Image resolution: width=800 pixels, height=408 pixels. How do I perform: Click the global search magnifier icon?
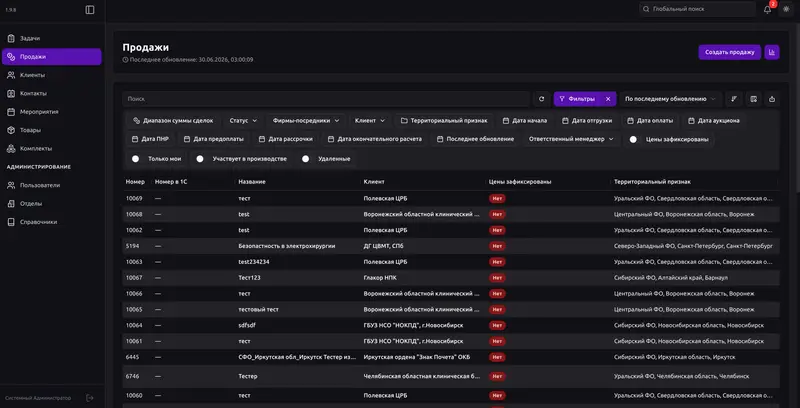pyautogui.click(x=646, y=9)
